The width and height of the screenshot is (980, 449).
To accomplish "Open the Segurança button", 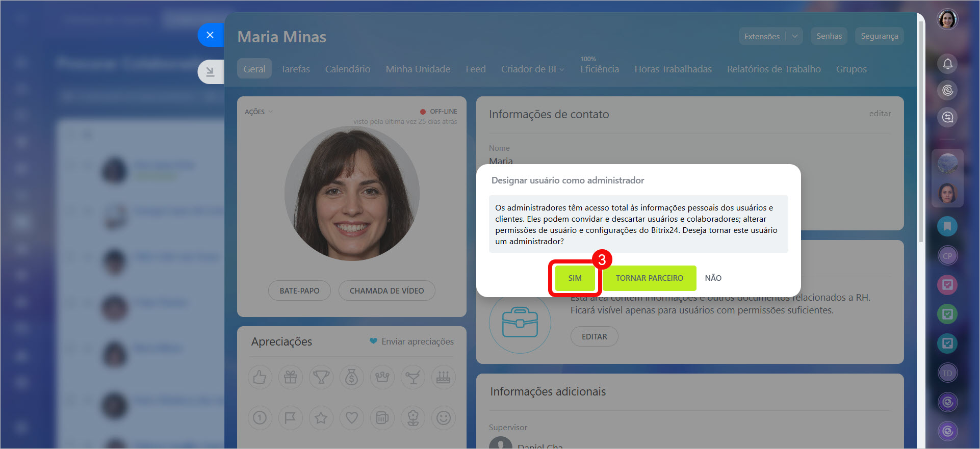I will 879,36.
